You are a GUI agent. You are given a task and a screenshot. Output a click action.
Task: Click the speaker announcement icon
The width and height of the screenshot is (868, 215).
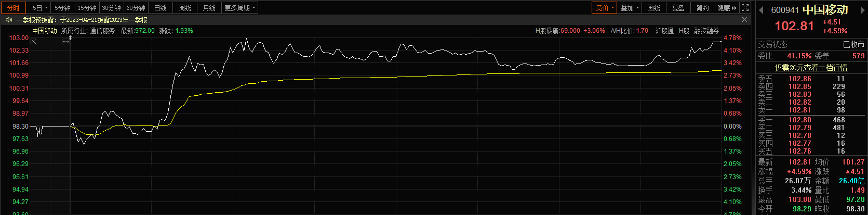click(9, 20)
